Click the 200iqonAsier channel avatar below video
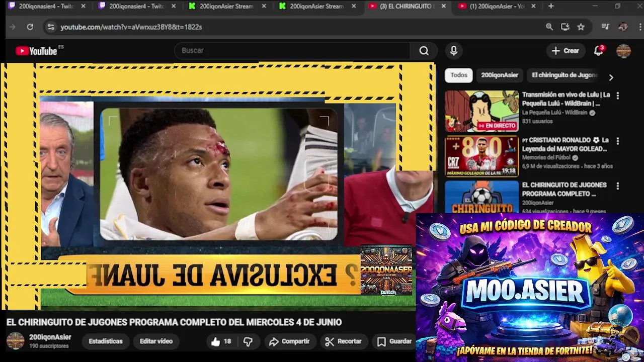This screenshot has height=362, width=644. pos(15,341)
